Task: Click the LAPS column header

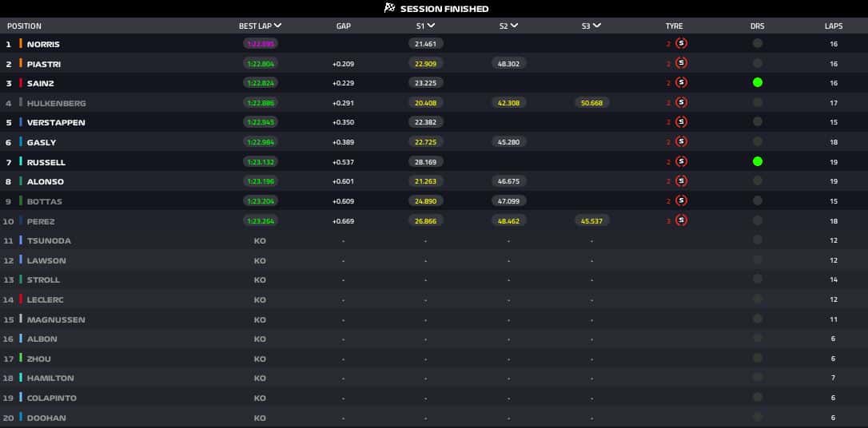Action: pos(834,26)
